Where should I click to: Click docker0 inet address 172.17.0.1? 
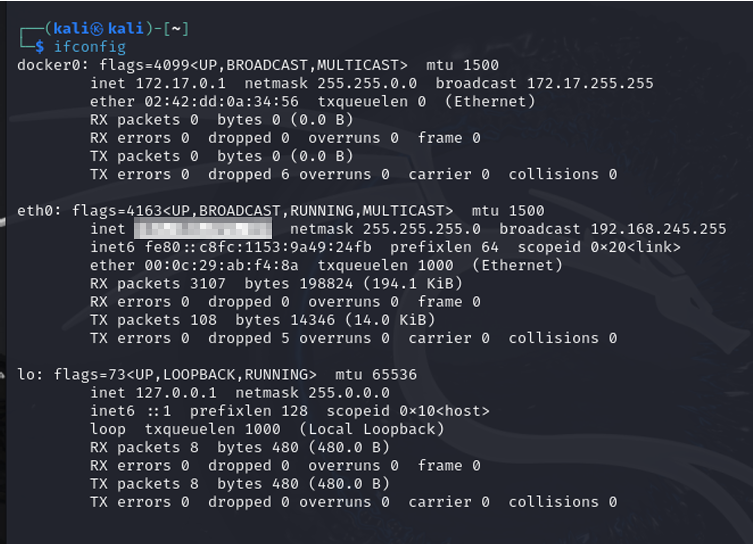pyautogui.click(x=181, y=83)
